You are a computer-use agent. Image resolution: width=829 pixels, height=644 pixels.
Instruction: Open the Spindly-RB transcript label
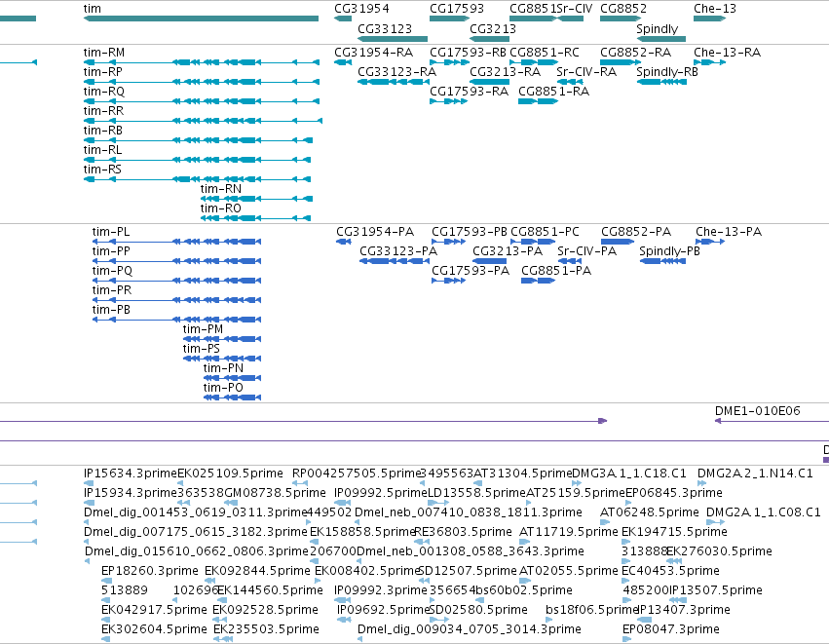point(667,72)
